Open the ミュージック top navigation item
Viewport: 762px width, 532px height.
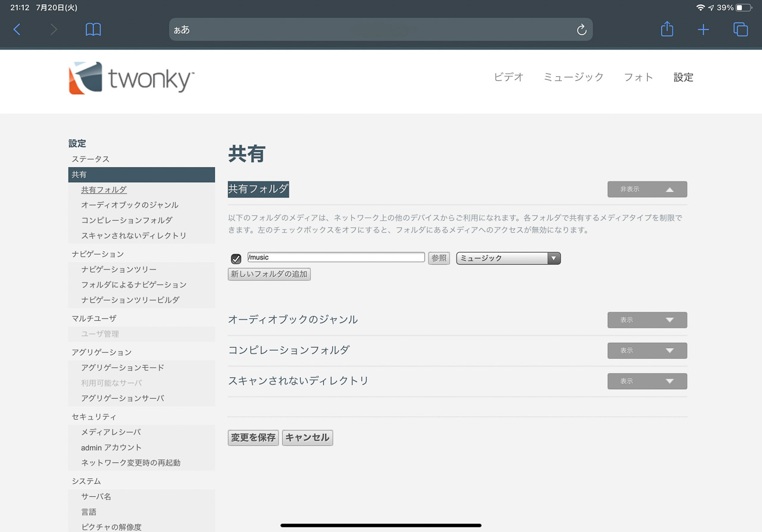click(x=574, y=77)
